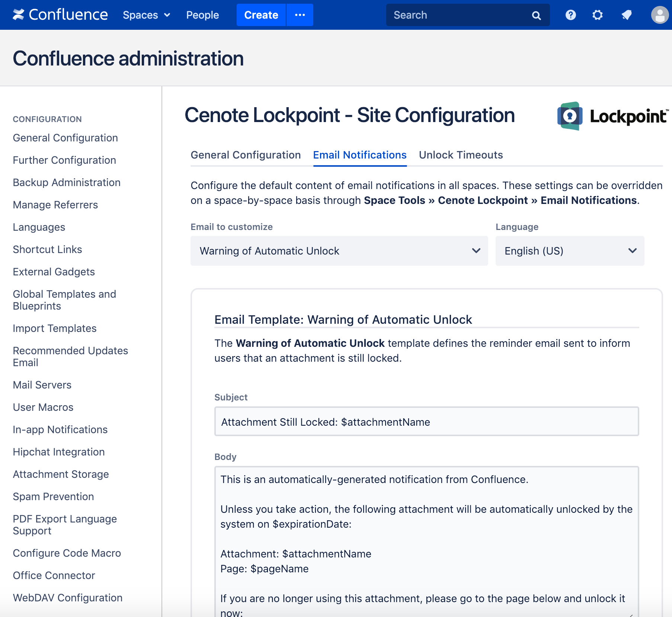
Task: Click inside the Body text area
Action: pyautogui.click(x=426, y=540)
